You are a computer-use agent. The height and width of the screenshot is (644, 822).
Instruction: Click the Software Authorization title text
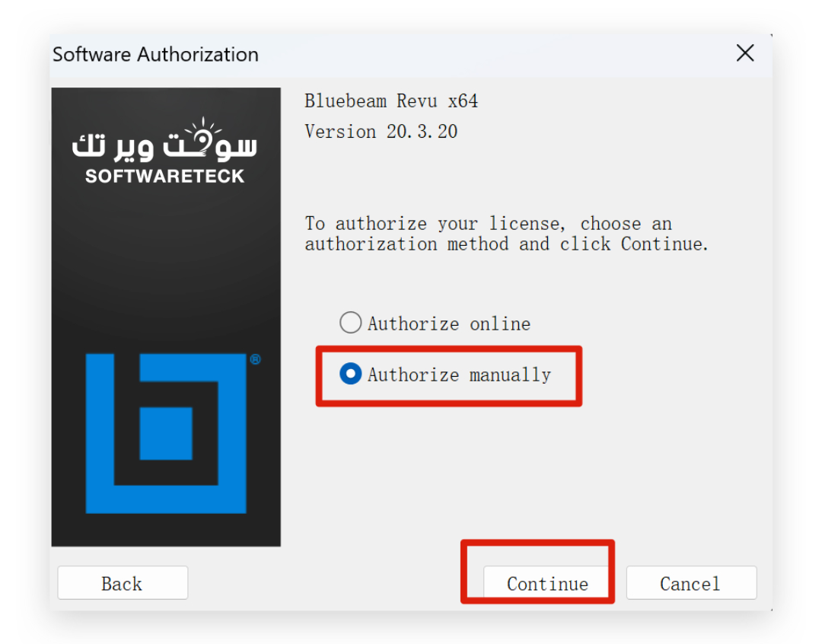[x=155, y=55]
